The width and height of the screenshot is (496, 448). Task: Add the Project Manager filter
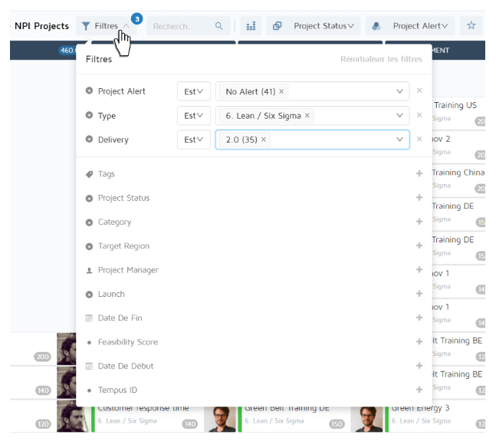(x=419, y=270)
